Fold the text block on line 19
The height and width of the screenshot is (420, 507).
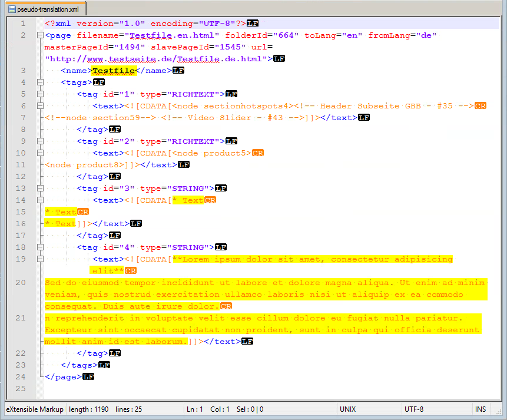39,259
